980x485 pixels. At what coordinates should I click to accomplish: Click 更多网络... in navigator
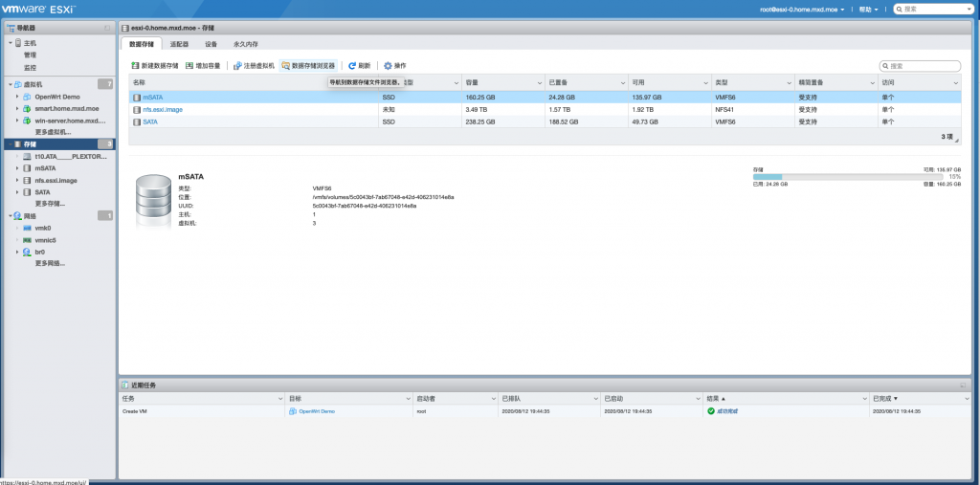pos(50,264)
